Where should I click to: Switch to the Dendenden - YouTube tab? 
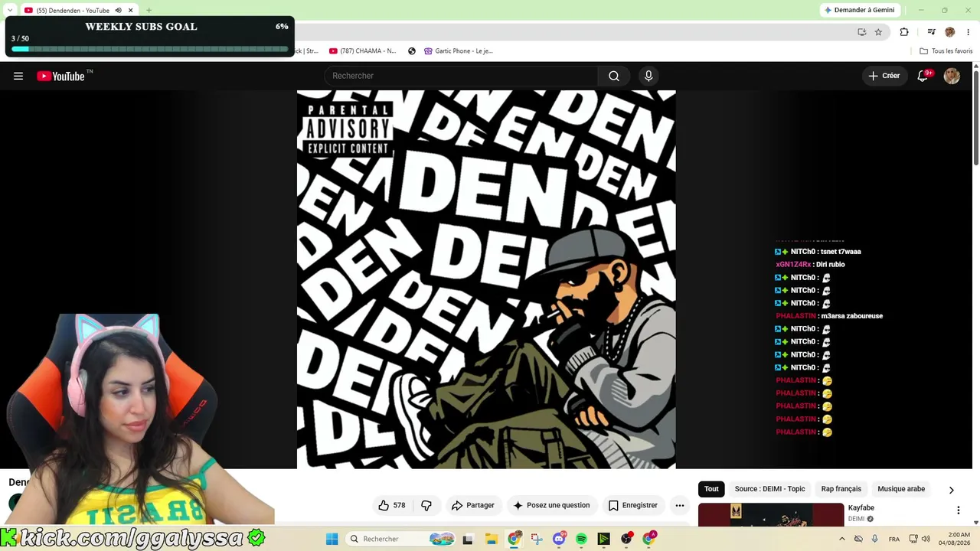click(x=73, y=11)
